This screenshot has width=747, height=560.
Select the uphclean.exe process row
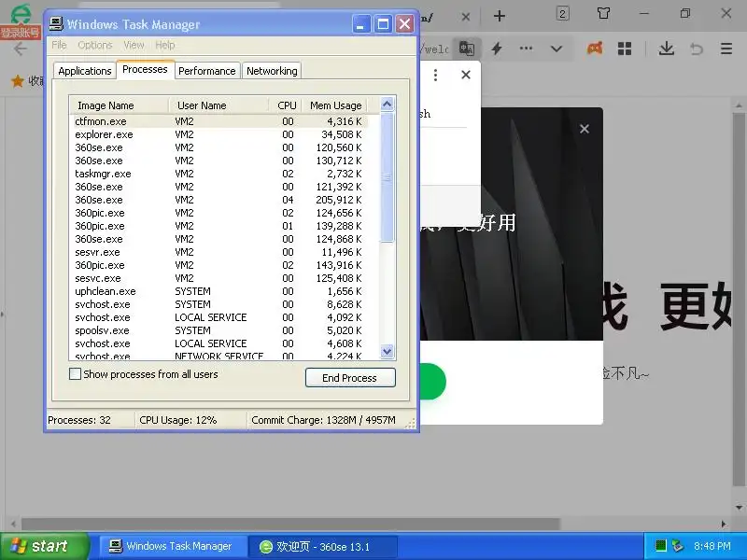(x=219, y=291)
